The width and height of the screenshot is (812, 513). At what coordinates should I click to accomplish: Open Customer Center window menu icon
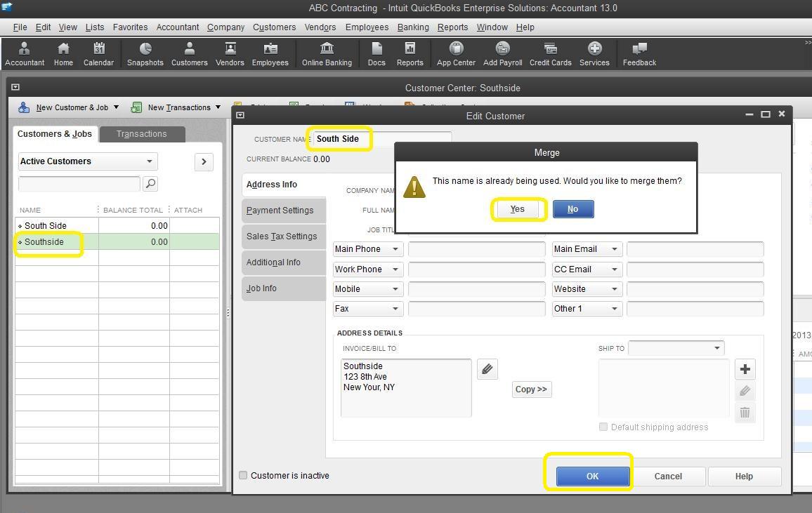click(15, 88)
